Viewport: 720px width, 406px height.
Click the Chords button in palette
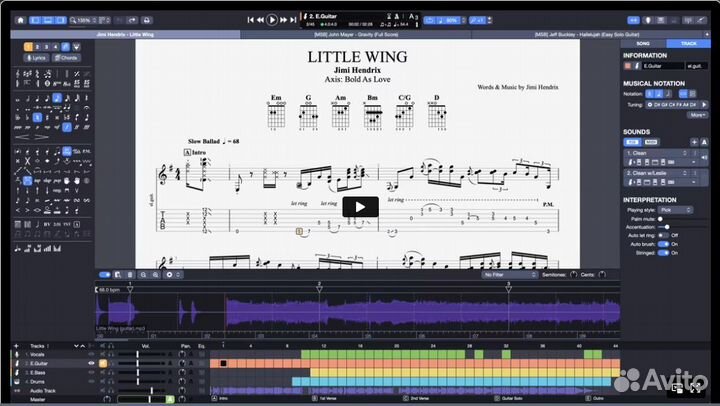(x=64, y=59)
